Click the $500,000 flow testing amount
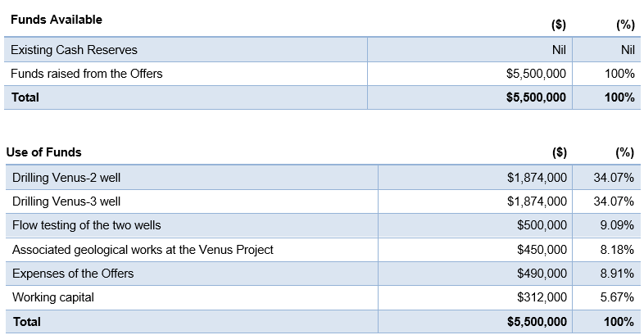 pos(542,225)
